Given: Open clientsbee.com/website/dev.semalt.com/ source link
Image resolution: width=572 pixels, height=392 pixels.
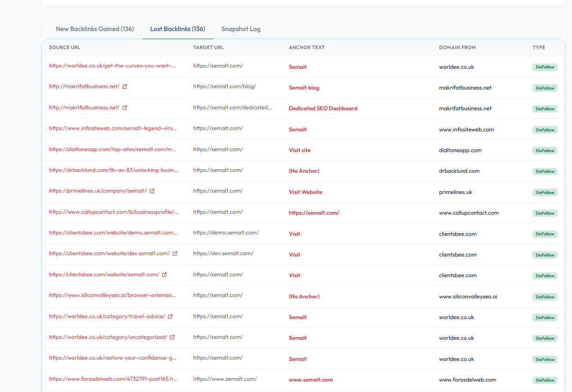Looking at the screenshot, I should click(109, 253).
